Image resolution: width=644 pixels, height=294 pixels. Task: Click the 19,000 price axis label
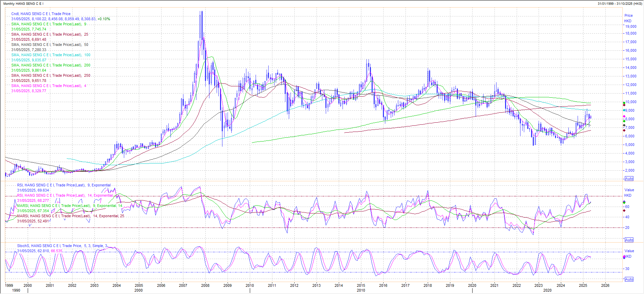[x=631, y=26]
